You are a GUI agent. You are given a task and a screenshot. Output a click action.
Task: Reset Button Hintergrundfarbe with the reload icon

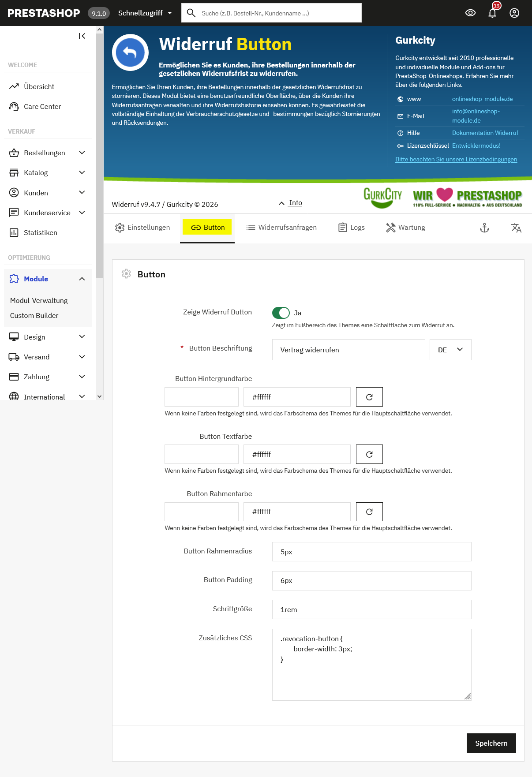(x=369, y=397)
